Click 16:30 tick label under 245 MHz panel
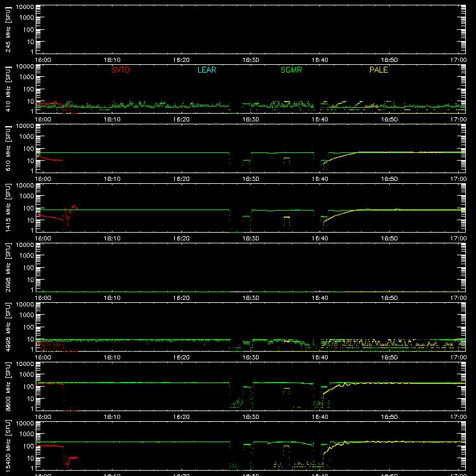476x476 pixels. (250, 60)
